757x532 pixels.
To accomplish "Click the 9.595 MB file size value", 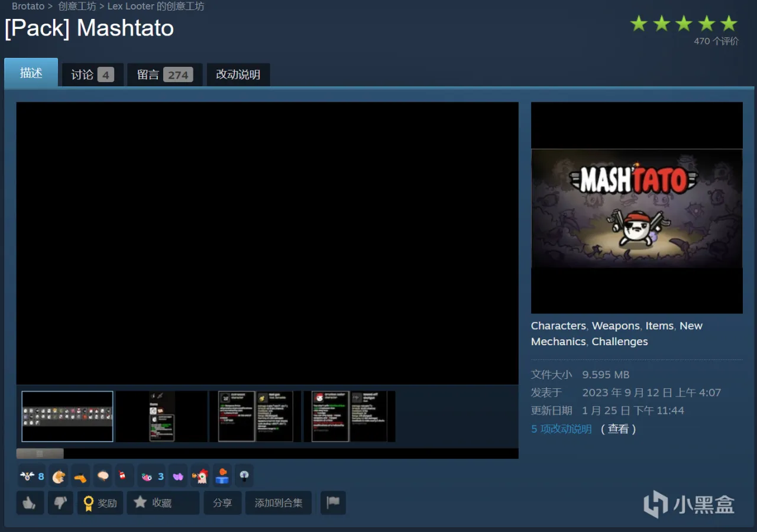I will 606,375.
